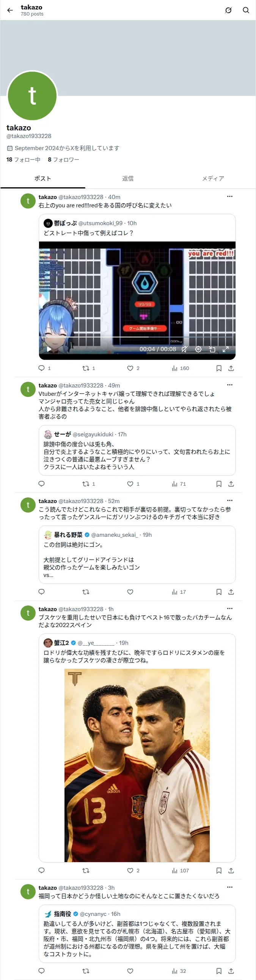
Task: View analytics showing 160 views
Action: point(180,368)
